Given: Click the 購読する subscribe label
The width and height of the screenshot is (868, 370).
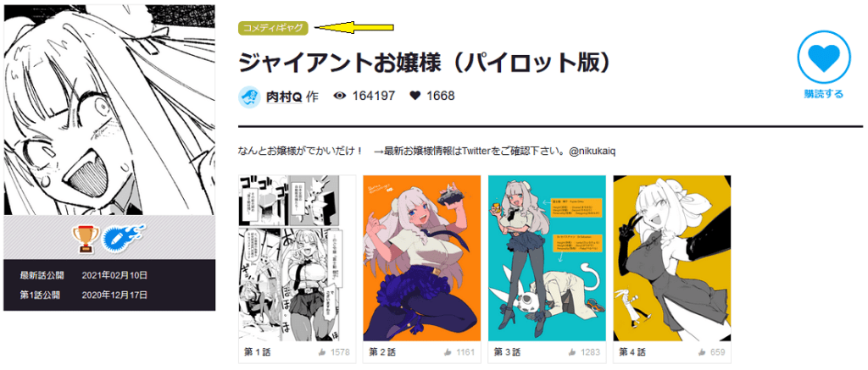Looking at the screenshot, I should coord(824,95).
